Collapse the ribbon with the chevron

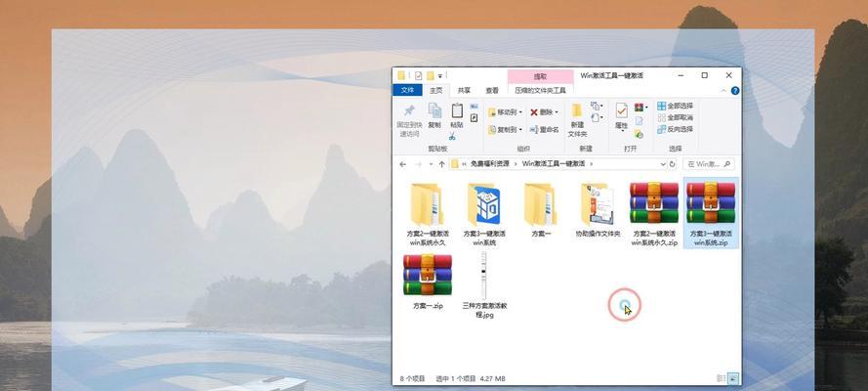coord(724,90)
